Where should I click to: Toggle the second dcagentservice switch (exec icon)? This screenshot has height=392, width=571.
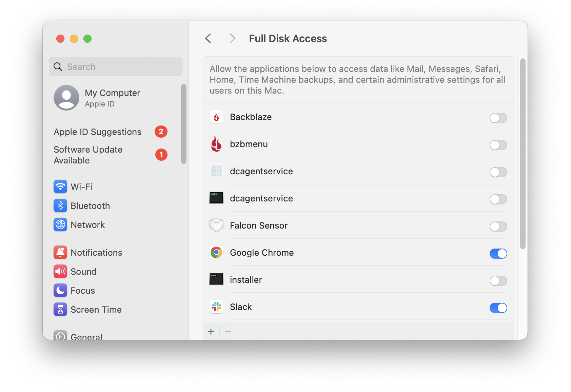[498, 199]
